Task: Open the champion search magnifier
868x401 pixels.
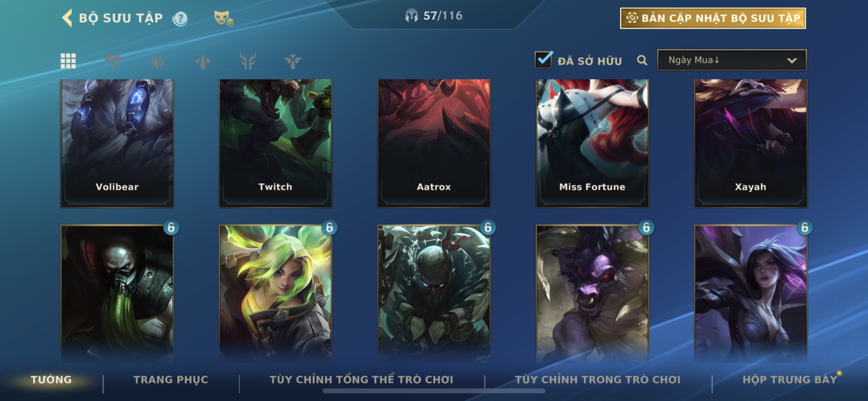Action: tap(642, 60)
